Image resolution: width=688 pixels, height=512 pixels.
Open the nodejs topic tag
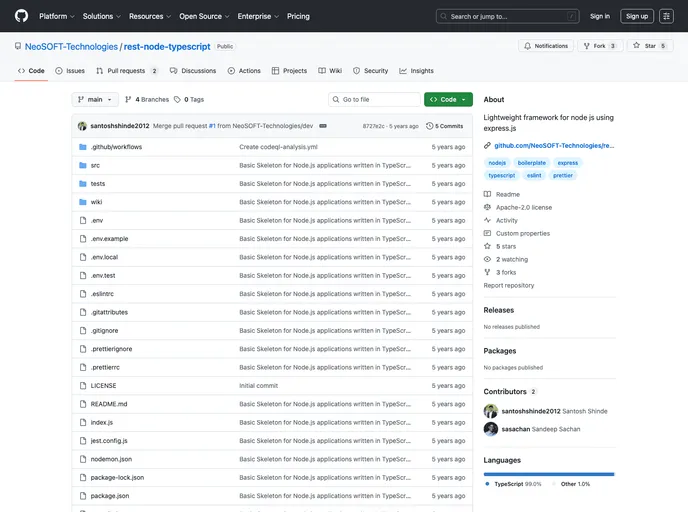click(497, 162)
